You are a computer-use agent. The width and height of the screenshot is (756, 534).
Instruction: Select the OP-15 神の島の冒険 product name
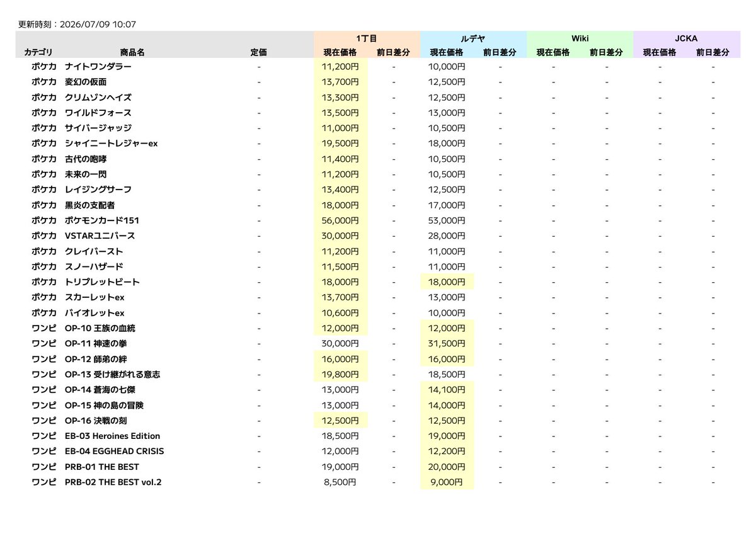104,405
